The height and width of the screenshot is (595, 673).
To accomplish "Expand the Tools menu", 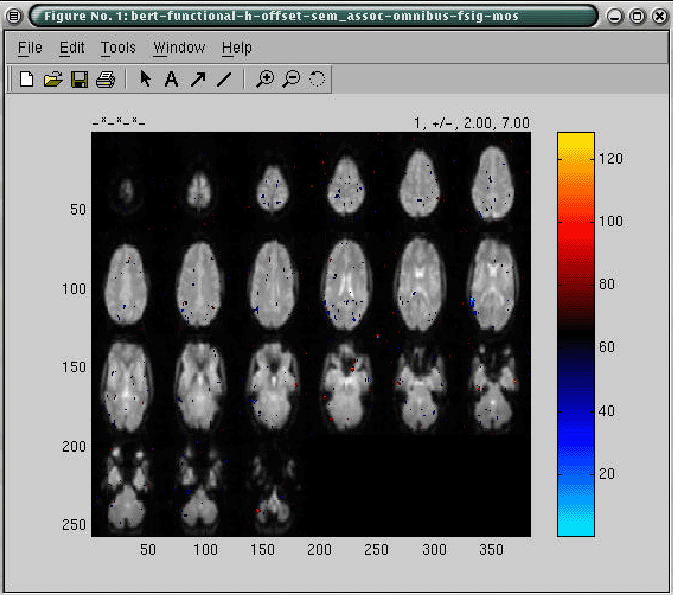I will click(118, 48).
